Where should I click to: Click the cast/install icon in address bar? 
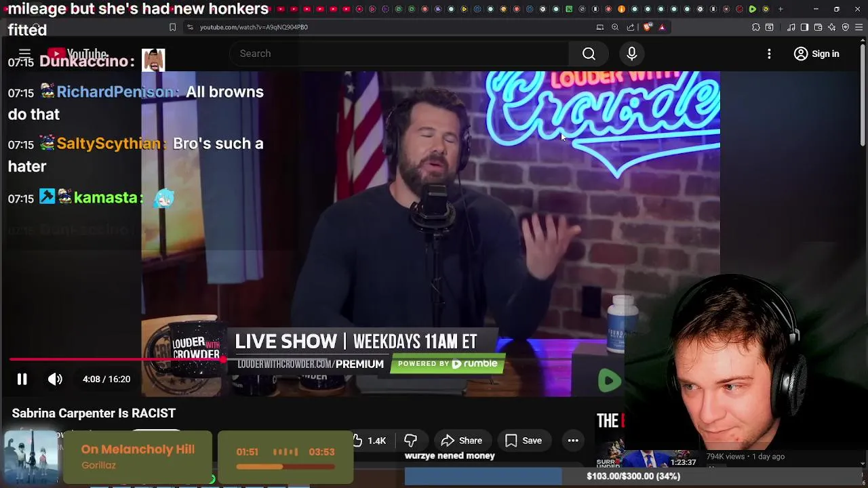pos(600,27)
